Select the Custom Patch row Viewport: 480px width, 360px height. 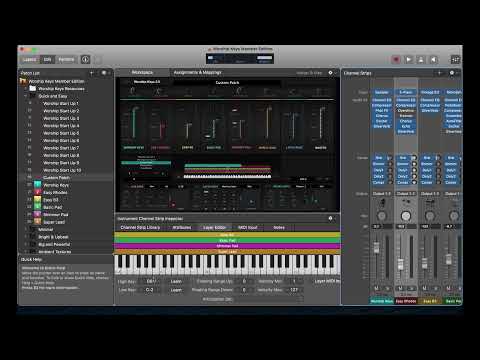(x=67, y=178)
